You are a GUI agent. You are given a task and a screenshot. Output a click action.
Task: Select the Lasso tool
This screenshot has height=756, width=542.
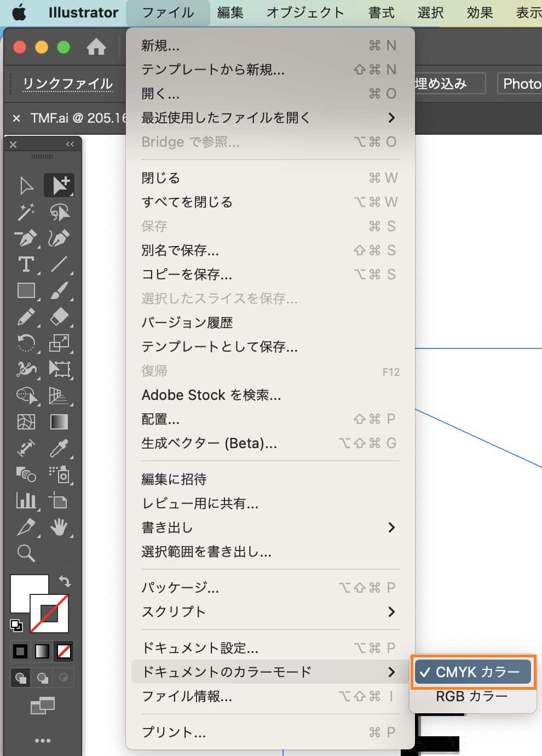(x=59, y=211)
